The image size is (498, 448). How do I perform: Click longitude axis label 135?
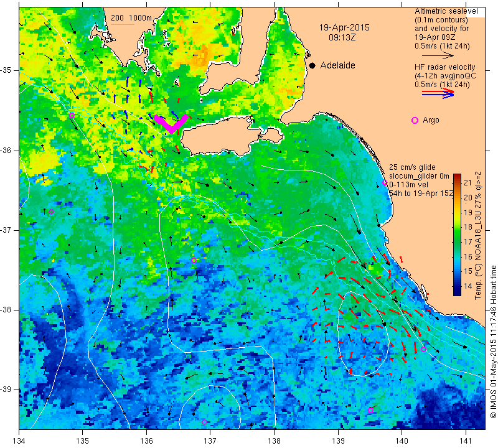coord(83,441)
